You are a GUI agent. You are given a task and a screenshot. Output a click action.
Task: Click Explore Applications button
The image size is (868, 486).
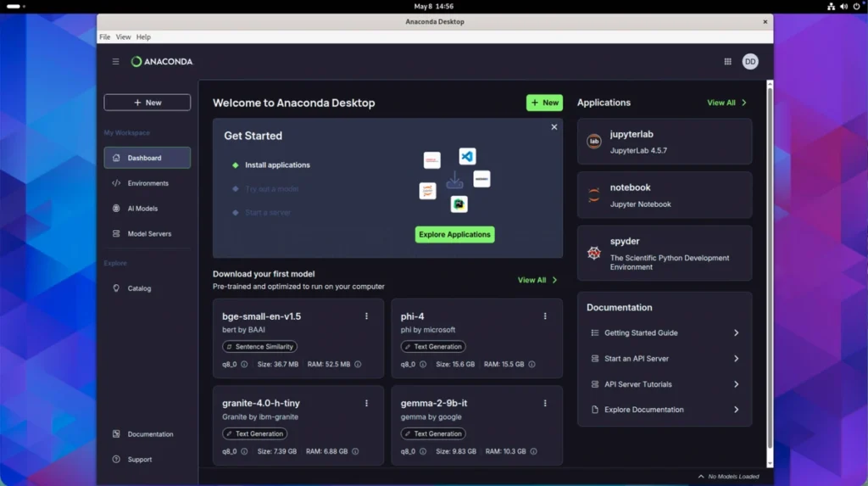click(x=454, y=234)
